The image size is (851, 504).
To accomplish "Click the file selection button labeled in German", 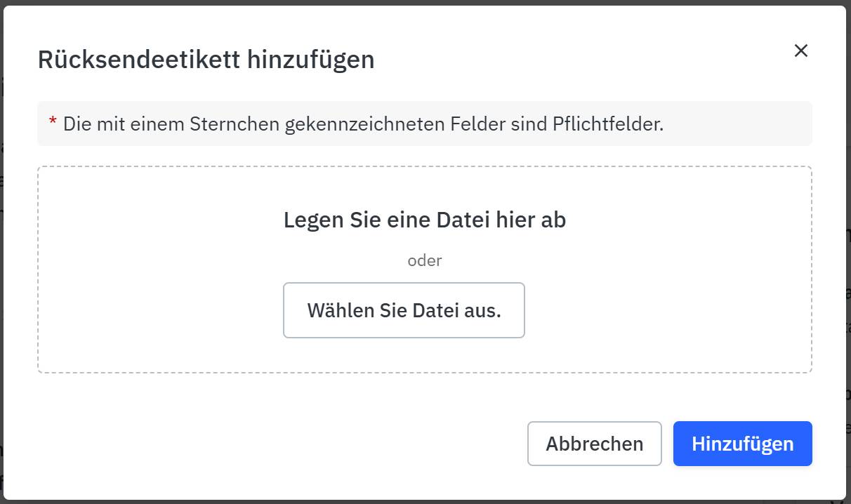I will 404,310.
